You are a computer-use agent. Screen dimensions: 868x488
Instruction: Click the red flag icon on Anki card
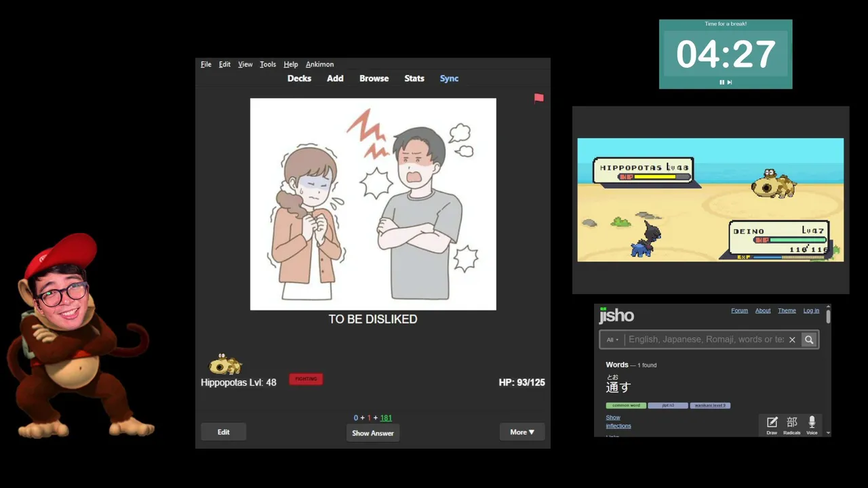538,98
